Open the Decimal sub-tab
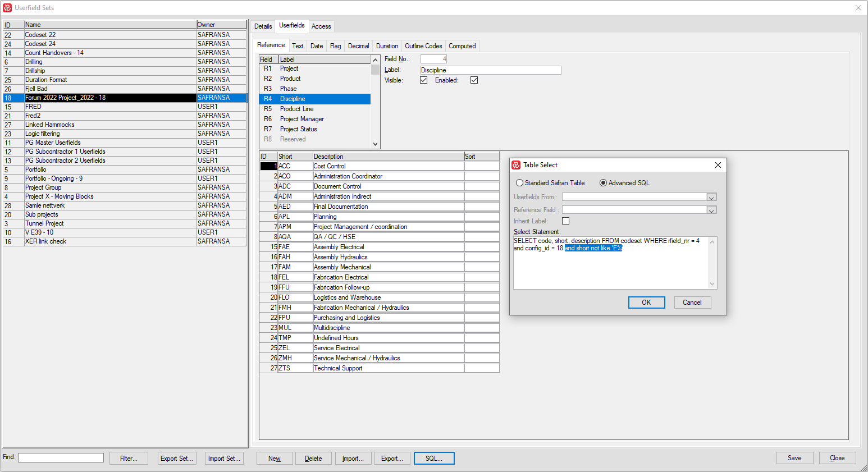This screenshot has width=868, height=472. (358, 46)
